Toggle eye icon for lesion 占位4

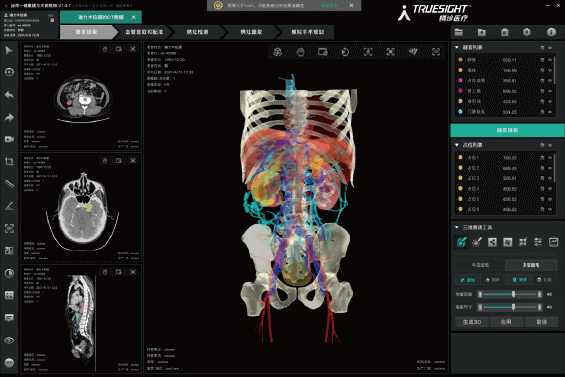point(550,189)
